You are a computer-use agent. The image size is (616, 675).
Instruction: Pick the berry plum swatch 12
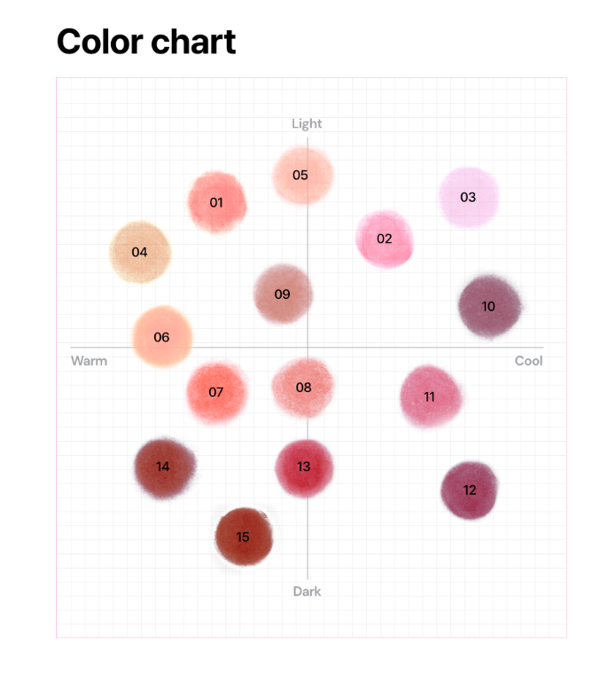click(x=470, y=490)
